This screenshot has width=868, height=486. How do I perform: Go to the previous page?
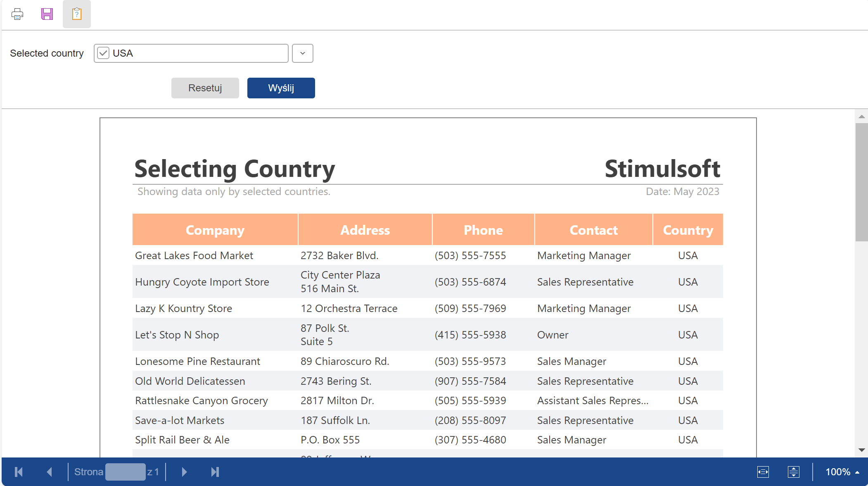pyautogui.click(x=49, y=472)
